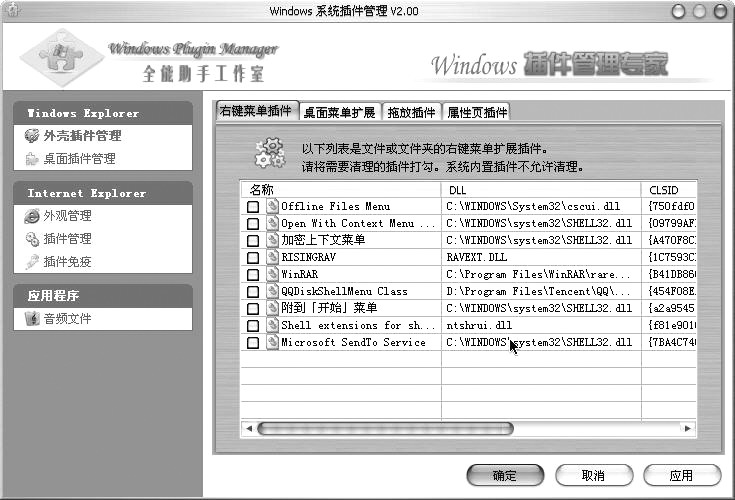
Task: Check the Open With Context Menu checkbox
Action: coord(253,224)
